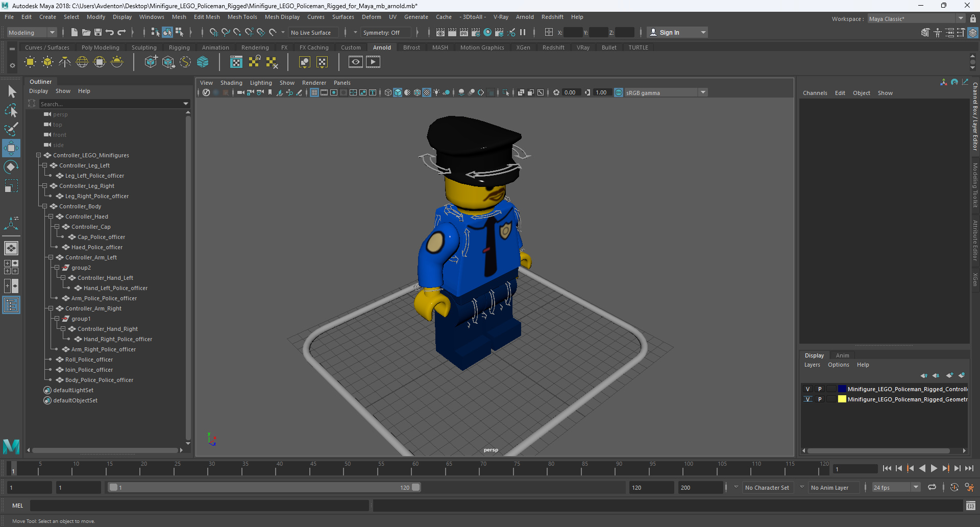Jump to the end of the playback range
980x527 pixels.
[969, 468]
